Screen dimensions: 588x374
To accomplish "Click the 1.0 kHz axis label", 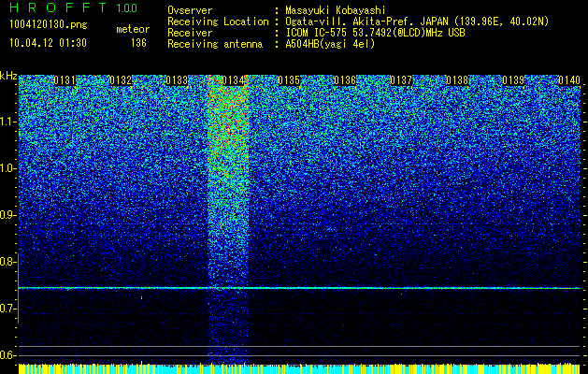I will [7, 168].
